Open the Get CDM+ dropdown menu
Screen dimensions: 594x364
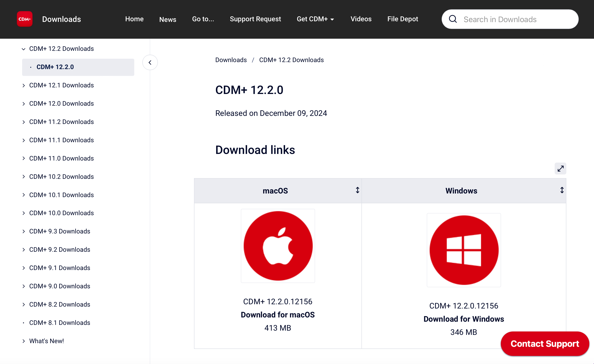[315, 19]
